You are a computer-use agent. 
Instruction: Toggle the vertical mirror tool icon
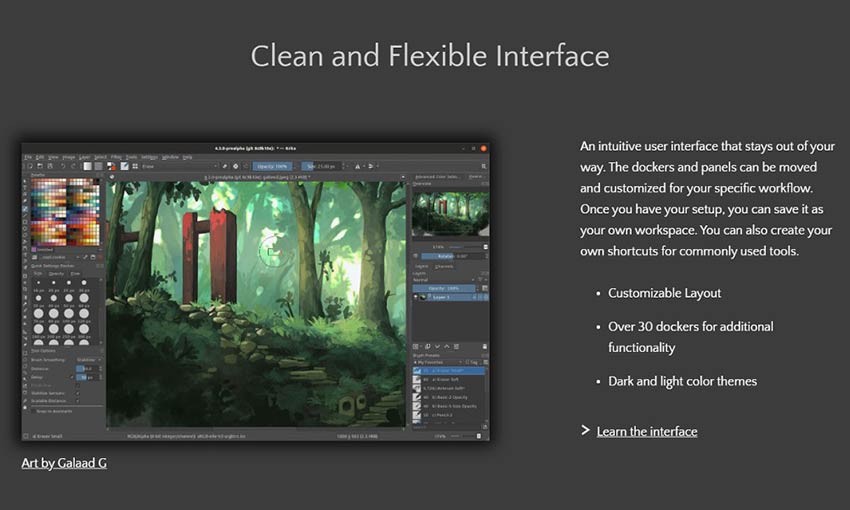pos(371,166)
